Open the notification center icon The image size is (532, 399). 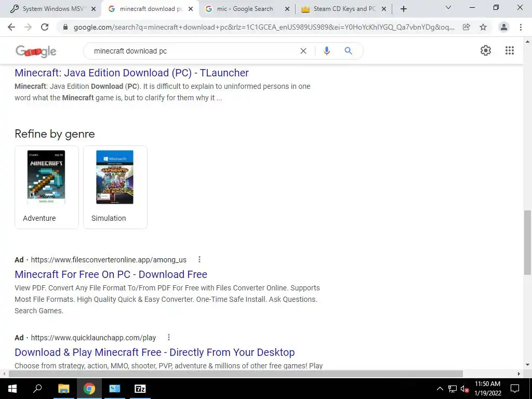515,389
